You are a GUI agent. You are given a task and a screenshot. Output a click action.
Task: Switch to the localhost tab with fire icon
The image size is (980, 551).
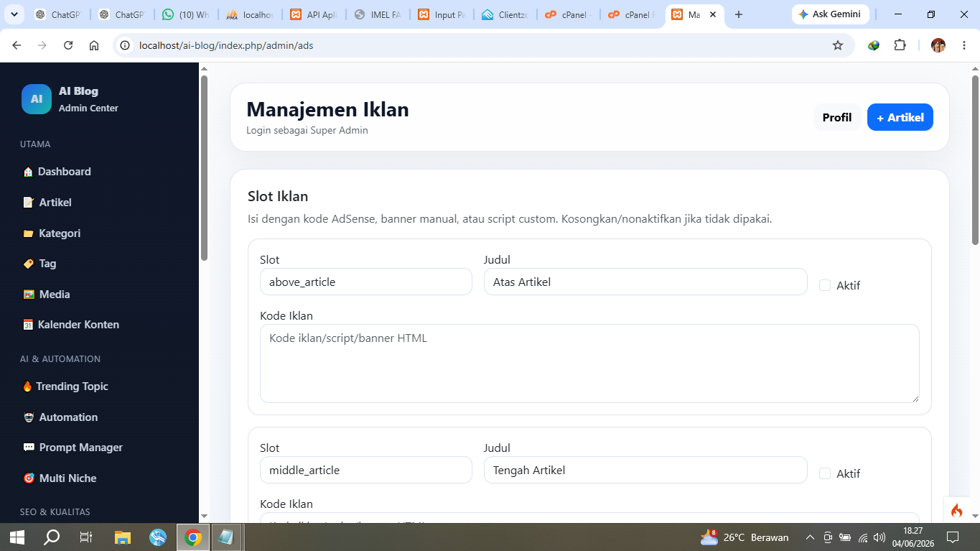tap(251, 14)
